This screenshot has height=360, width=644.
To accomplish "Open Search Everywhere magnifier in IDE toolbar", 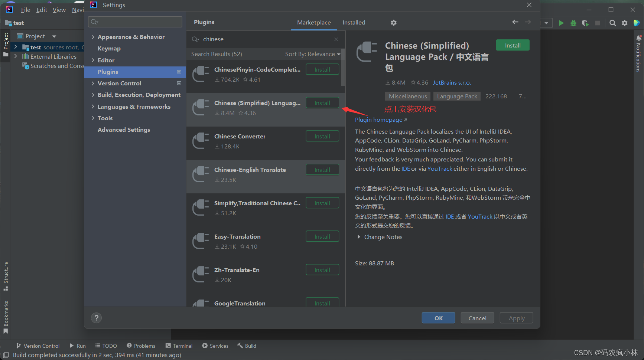I will [613, 23].
